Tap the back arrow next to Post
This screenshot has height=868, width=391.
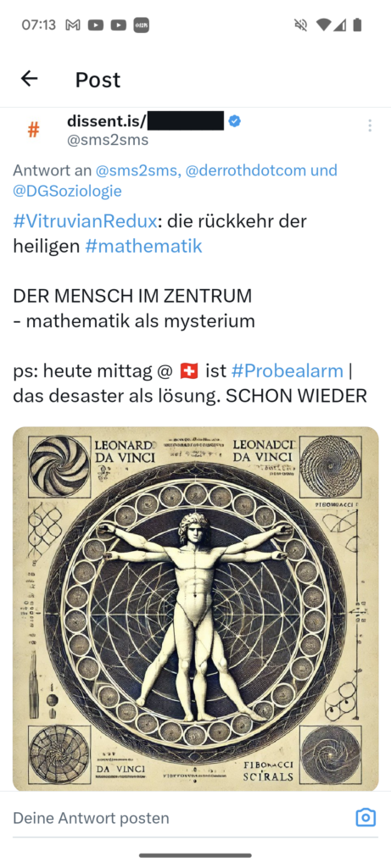coord(30,79)
